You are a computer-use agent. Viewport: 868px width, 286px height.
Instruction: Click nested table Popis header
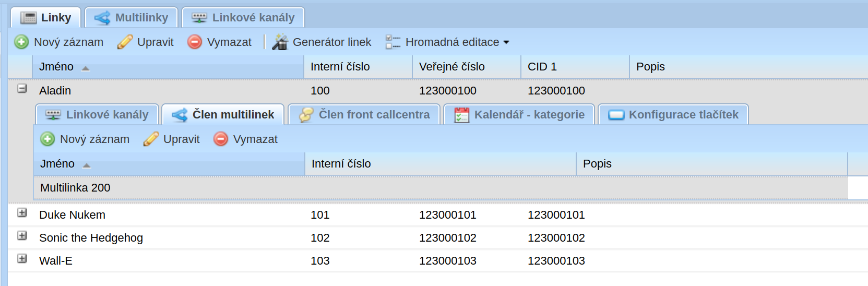[712, 164]
